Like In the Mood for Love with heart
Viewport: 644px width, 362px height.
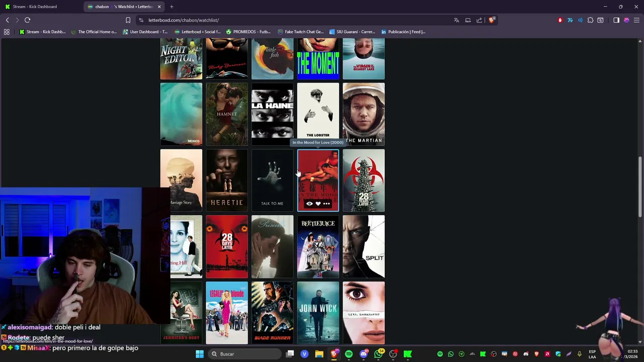click(318, 204)
